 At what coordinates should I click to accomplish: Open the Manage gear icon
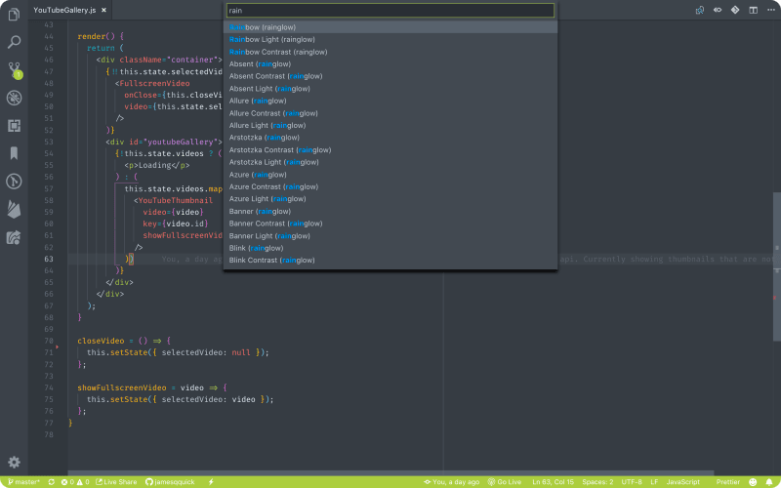coord(14,462)
